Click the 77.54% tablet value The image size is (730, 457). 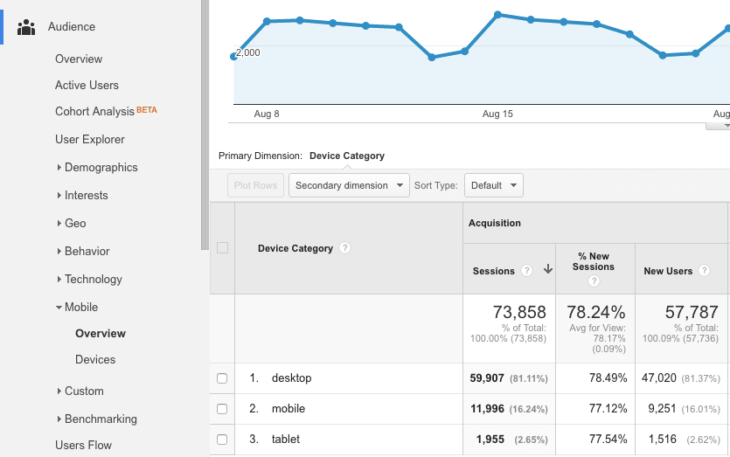click(x=608, y=439)
